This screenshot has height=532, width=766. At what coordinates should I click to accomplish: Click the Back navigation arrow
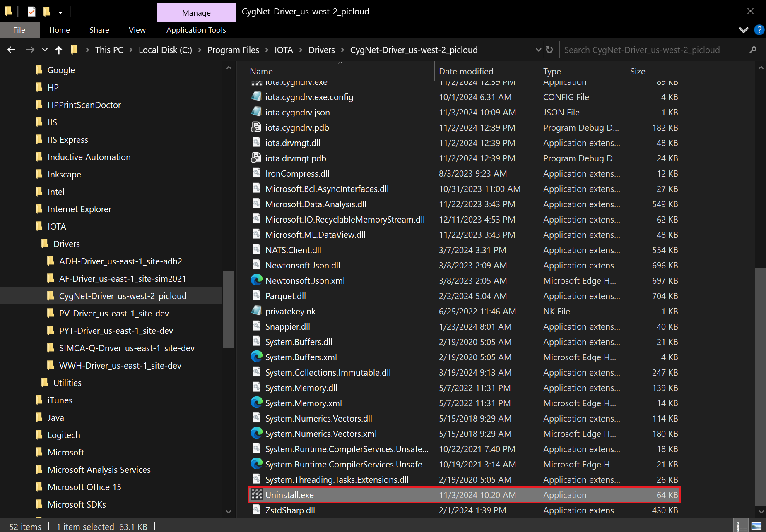11,50
